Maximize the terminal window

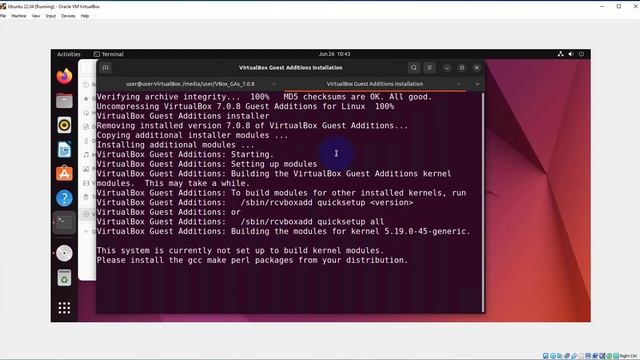[462, 68]
